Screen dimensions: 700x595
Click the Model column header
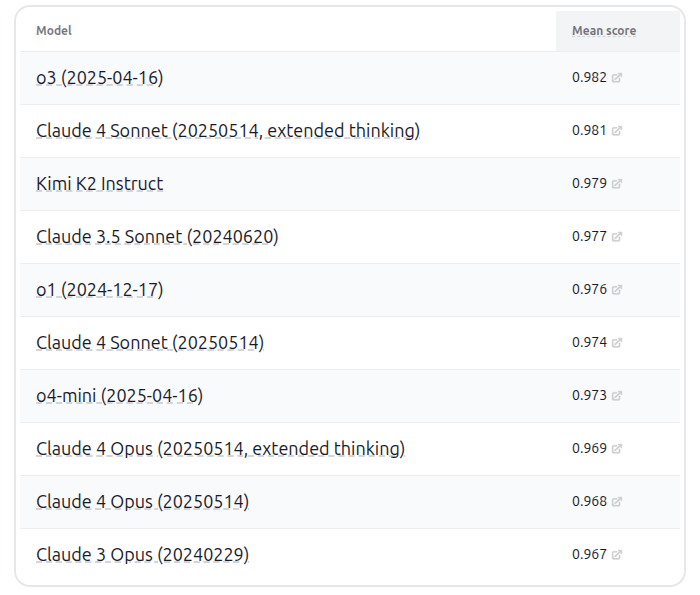pos(54,31)
